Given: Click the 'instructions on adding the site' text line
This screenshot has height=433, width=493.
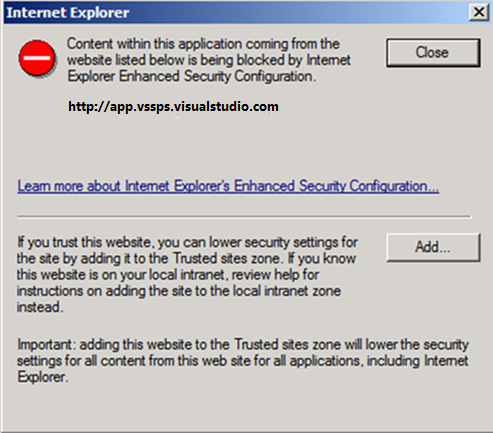Looking at the screenshot, I should (179, 291).
